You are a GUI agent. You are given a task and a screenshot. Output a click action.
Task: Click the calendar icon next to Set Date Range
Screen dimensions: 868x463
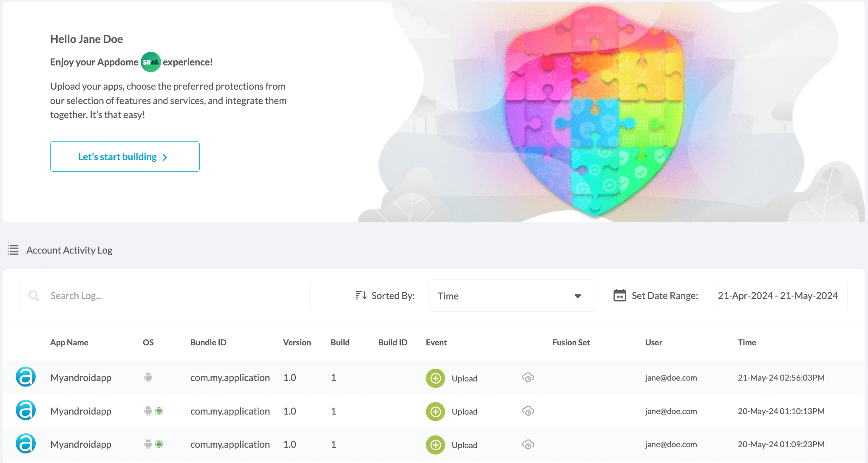tap(620, 296)
